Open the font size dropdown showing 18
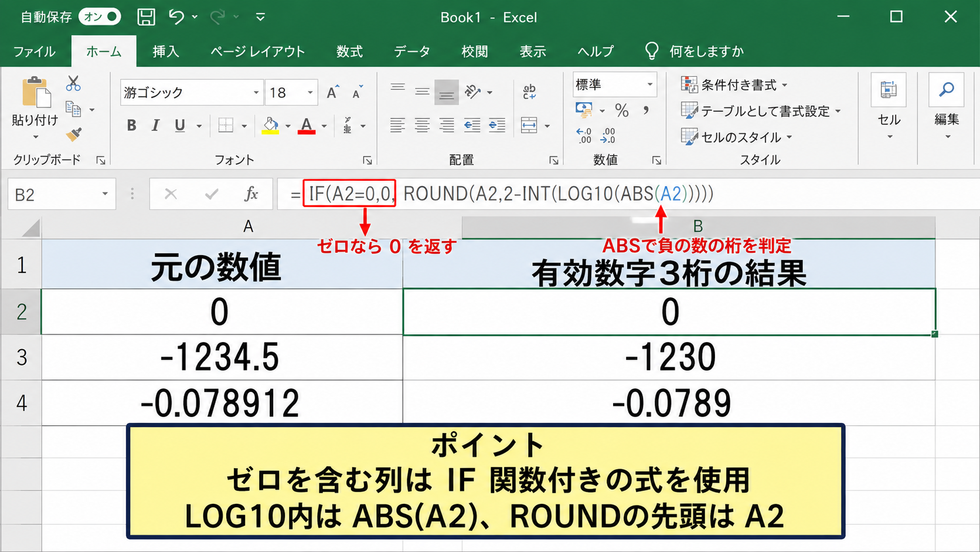980x552 pixels. pyautogui.click(x=310, y=93)
